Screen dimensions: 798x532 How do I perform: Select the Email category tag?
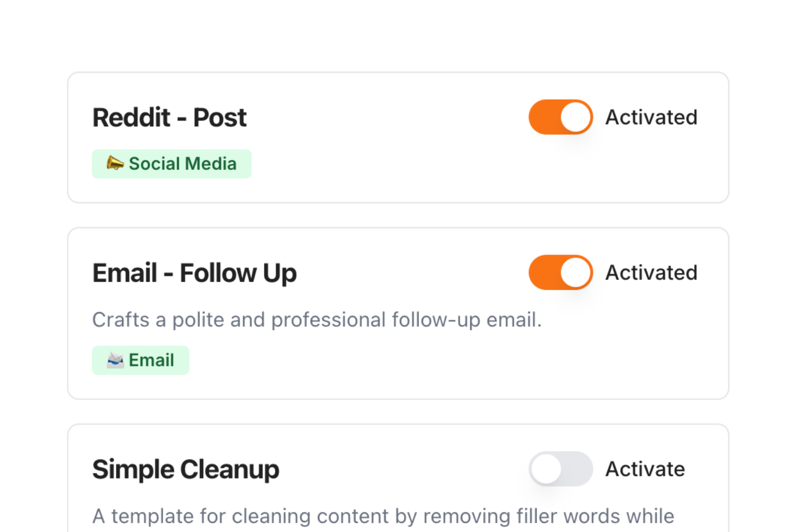pos(141,360)
